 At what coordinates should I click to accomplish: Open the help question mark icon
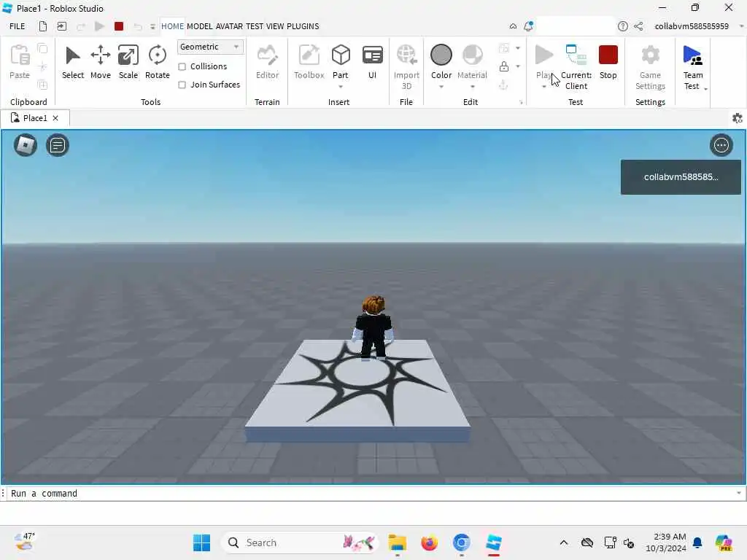pos(623,26)
